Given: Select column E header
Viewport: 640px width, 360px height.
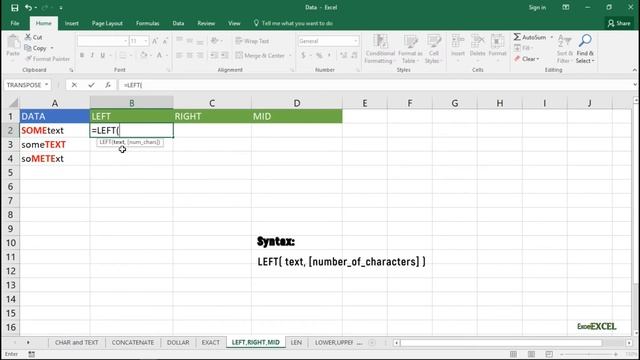Looking at the screenshot, I should coord(364,103).
